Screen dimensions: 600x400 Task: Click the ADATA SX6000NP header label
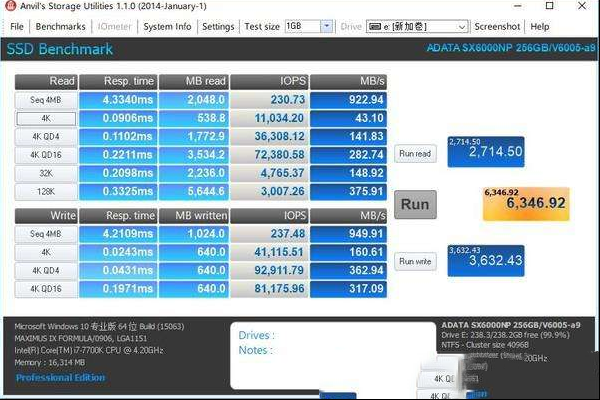pyautogui.click(x=511, y=48)
